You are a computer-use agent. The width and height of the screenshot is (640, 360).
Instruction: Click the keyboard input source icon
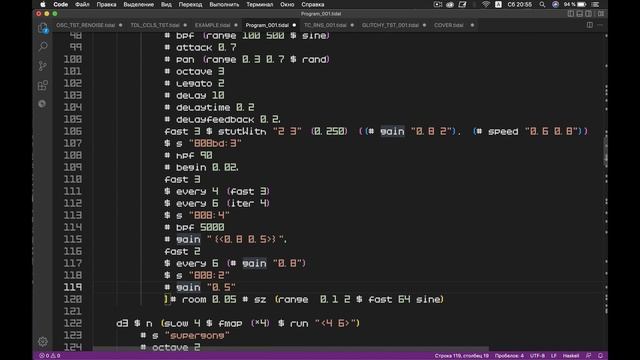tap(498, 4)
